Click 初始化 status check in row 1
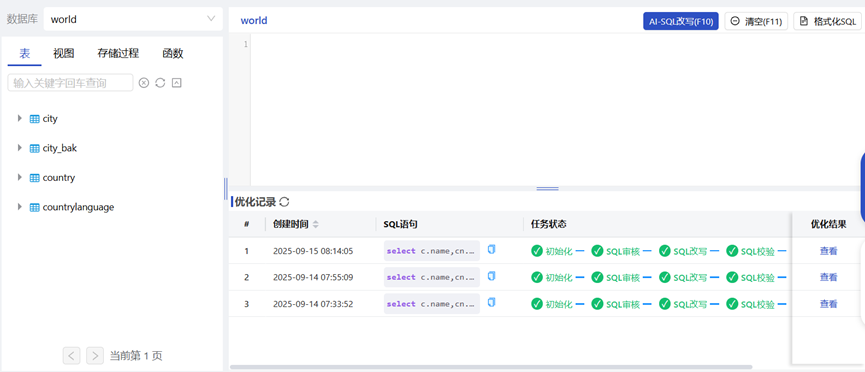Image resolution: width=865 pixels, height=372 pixels. (x=537, y=251)
